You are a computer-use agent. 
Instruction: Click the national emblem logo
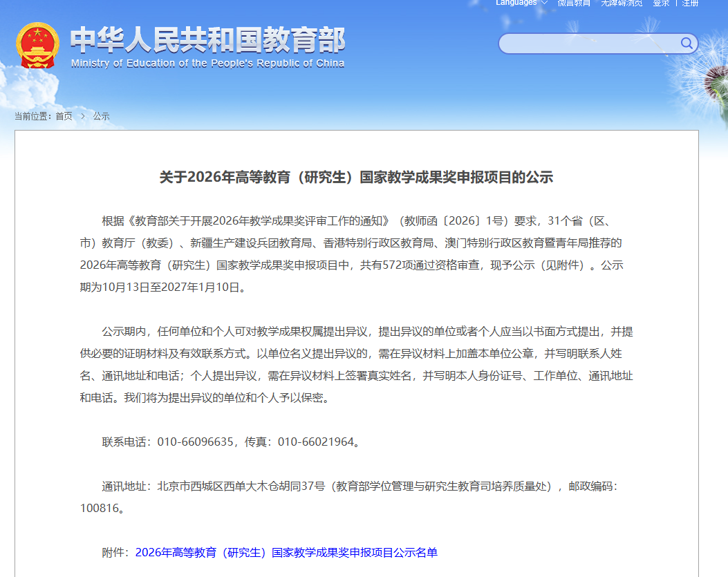tap(37, 46)
